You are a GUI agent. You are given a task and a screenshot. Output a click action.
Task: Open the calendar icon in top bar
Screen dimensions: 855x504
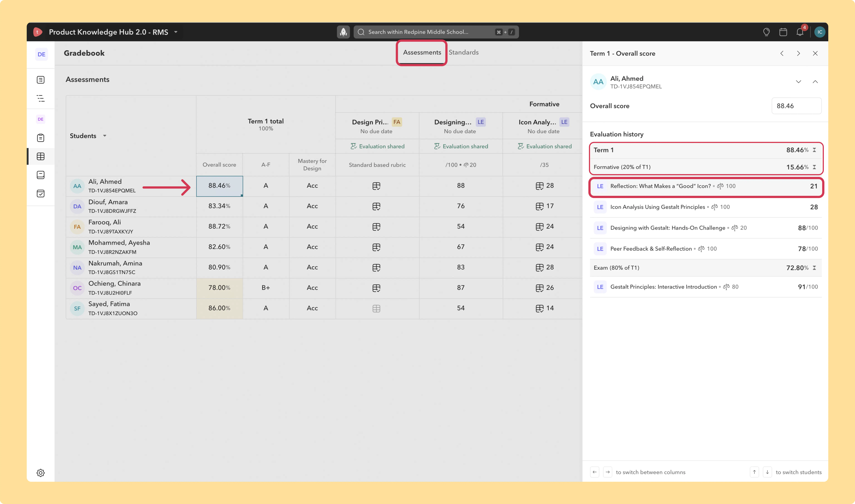(x=783, y=32)
